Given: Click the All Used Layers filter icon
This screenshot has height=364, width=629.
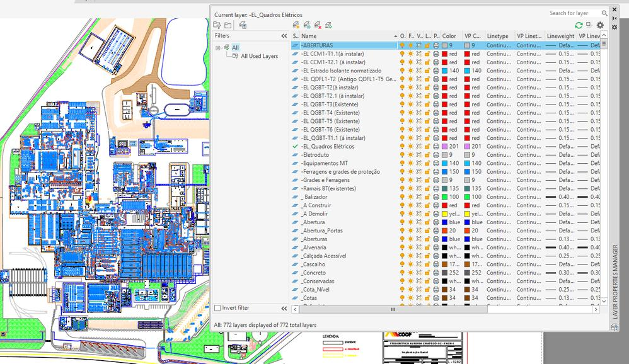Looking at the screenshot, I should point(236,56).
